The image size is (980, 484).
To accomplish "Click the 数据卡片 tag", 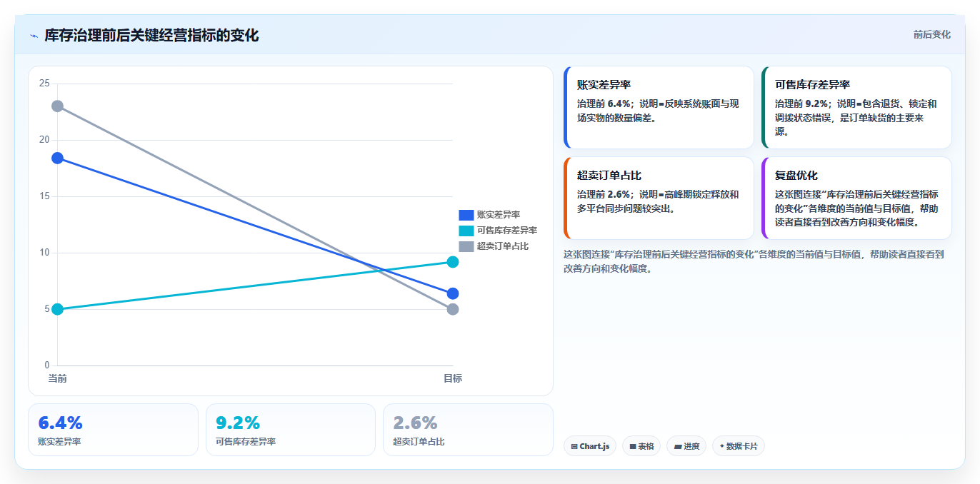I will (x=739, y=446).
